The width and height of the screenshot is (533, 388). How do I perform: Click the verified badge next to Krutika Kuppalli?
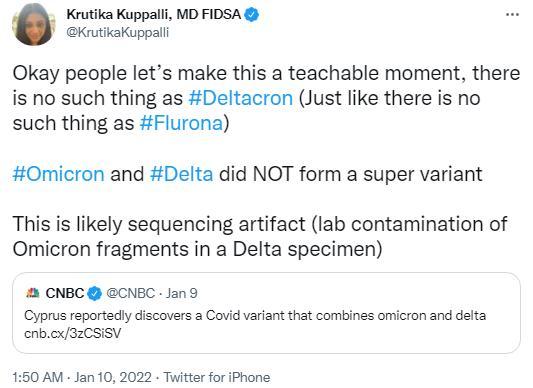[252, 15]
